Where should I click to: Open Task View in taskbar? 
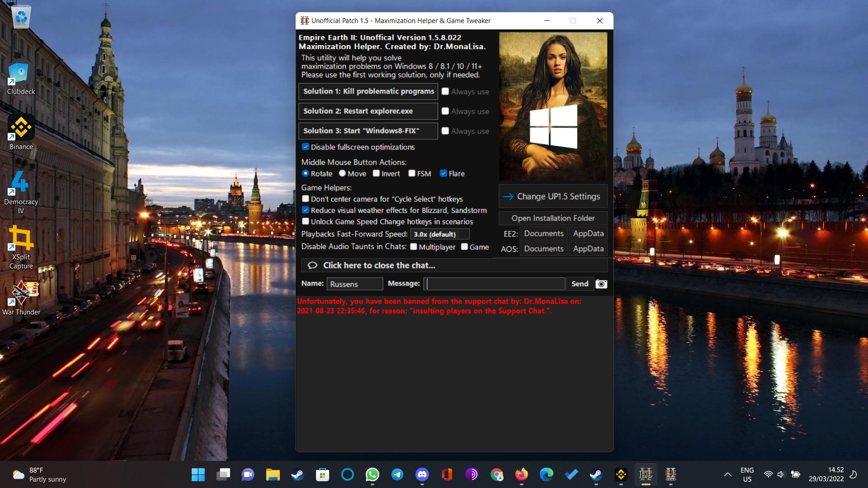[223, 474]
